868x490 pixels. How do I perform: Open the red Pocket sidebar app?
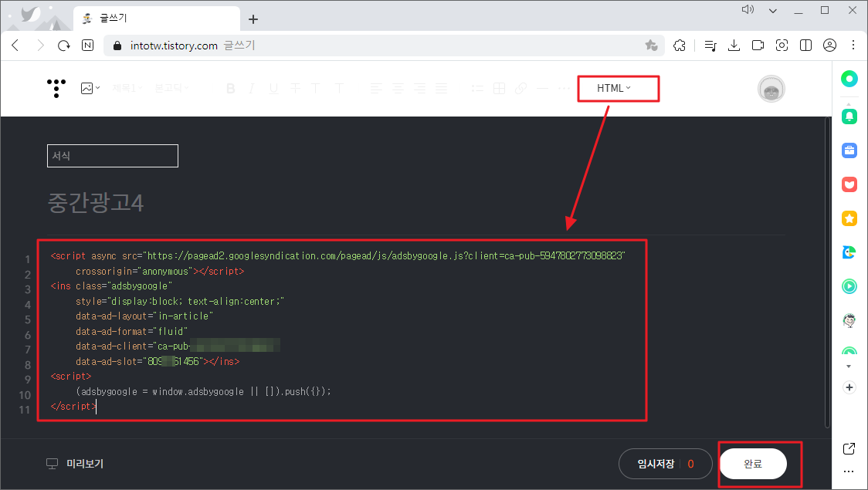(x=849, y=184)
